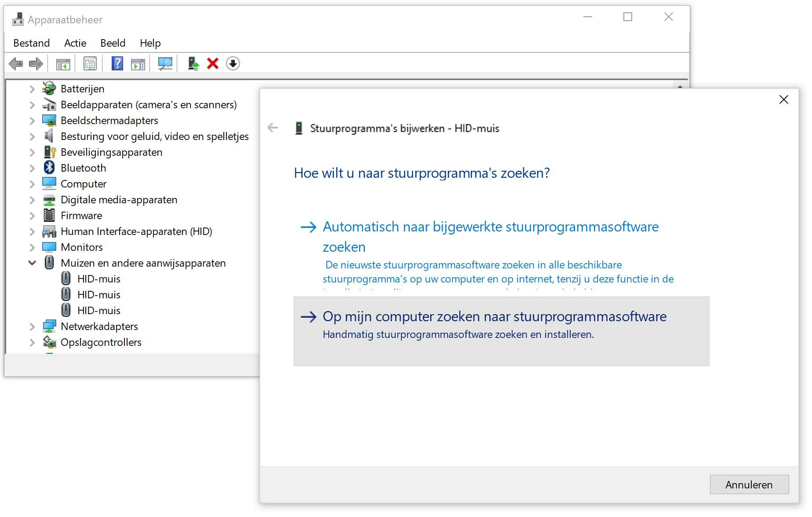This screenshot has height=517, width=812.
Task: Select the Monitors tree label
Action: [x=82, y=247]
